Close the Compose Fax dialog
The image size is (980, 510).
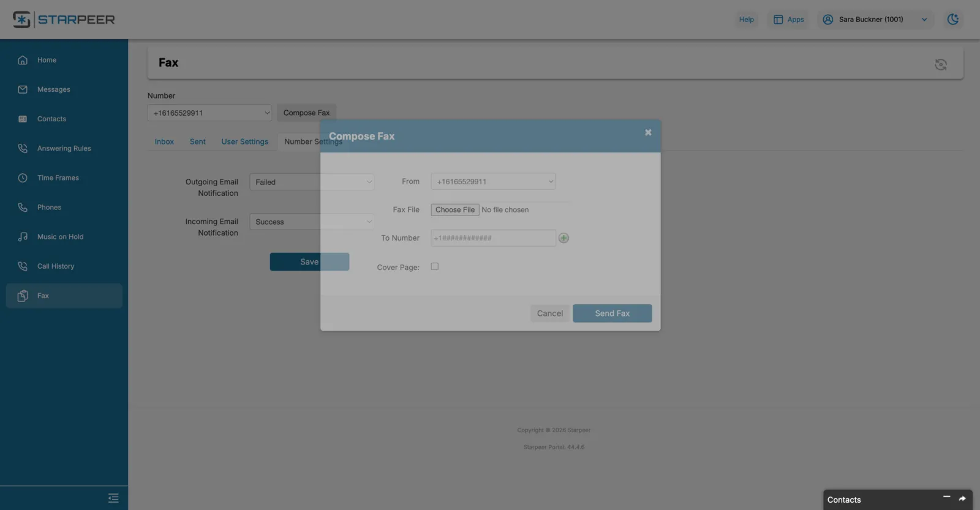pyautogui.click(x=648, y=132)
